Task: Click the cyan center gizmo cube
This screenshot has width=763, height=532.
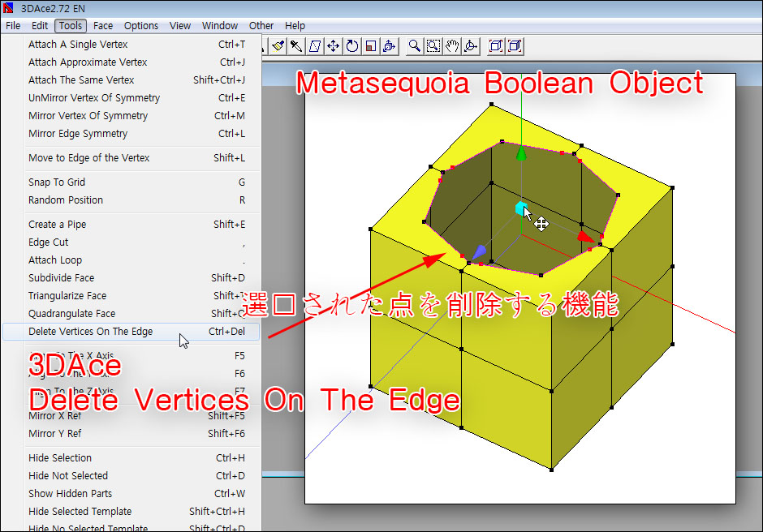Action: (x=522, y=209)
